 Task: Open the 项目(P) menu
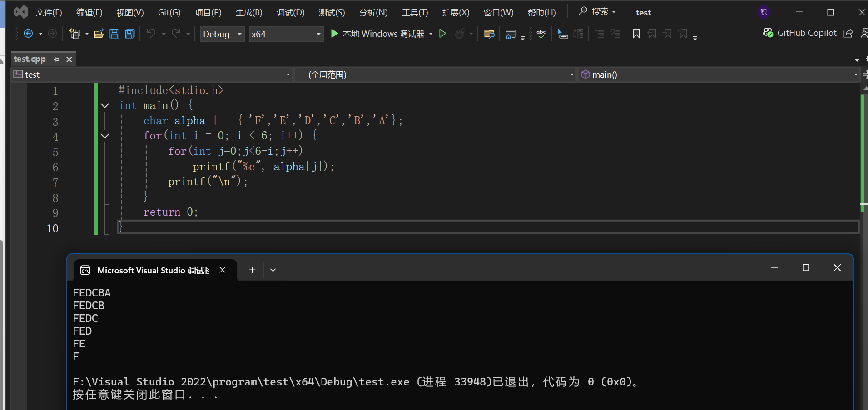208,12
